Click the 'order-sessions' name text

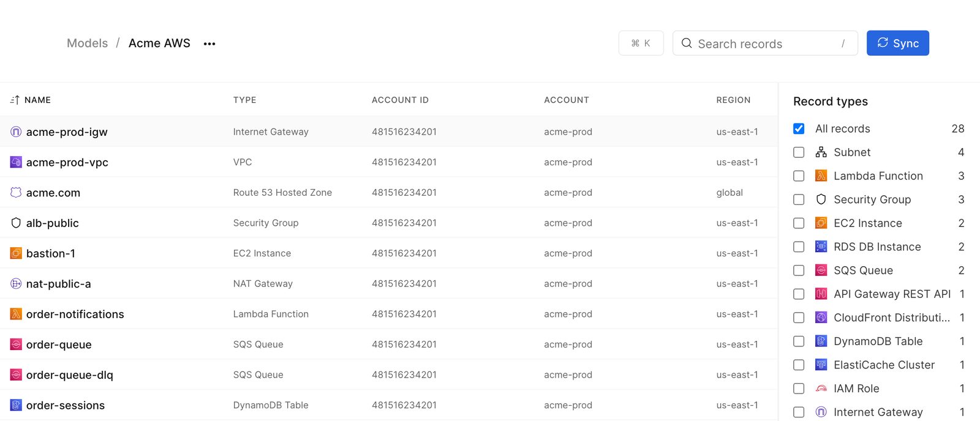coord(66,405)
